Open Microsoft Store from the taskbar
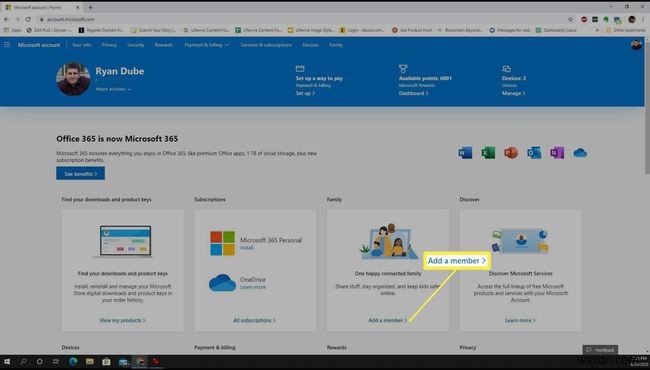This screenshot has height=370, width=650. (x=107, y=361)
